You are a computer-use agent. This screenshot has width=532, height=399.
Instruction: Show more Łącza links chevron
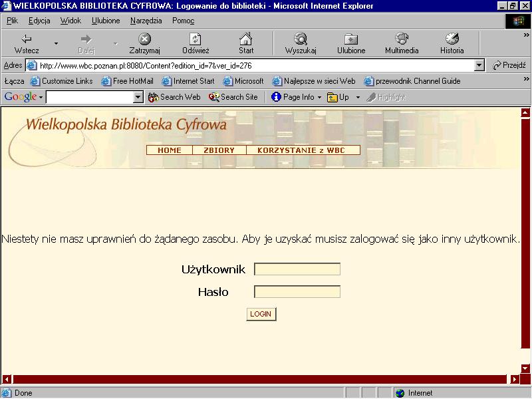pos(526,78)
